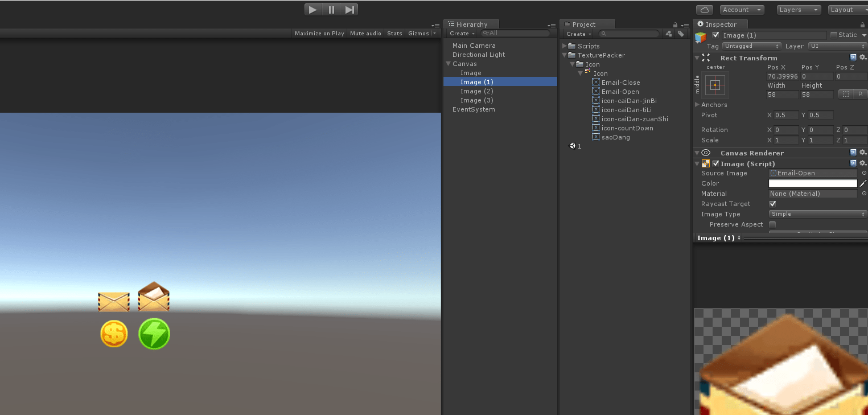868x415 pixels.
Task: Click the Stats button above the Scene view
Action: pos(394,33)
